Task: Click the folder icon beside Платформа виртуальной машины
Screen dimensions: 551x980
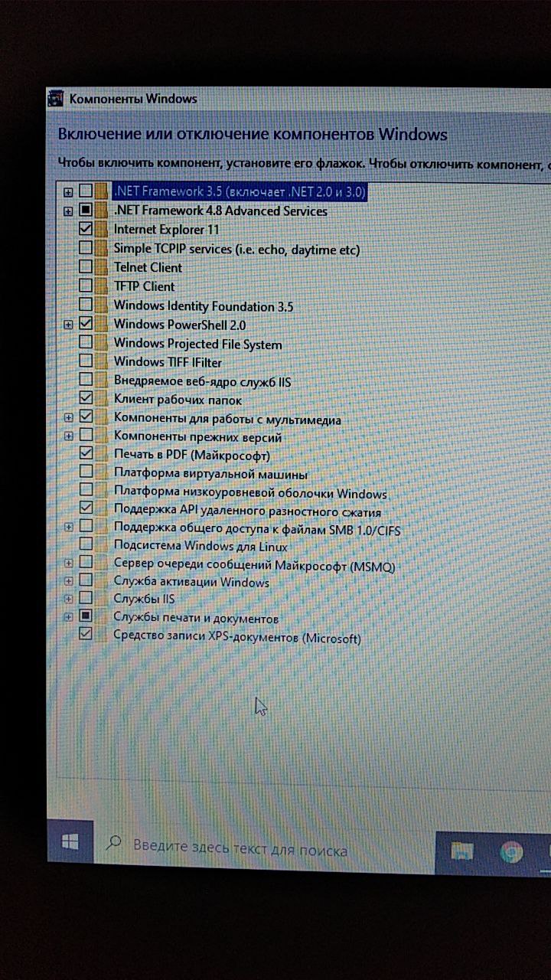Action: (x=102, y=472)
